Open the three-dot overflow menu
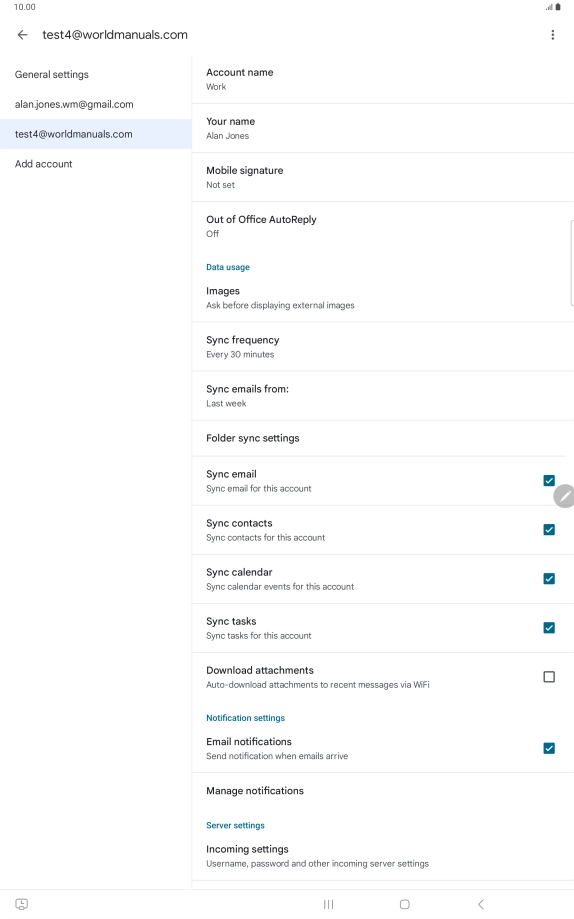 [552, 35]
